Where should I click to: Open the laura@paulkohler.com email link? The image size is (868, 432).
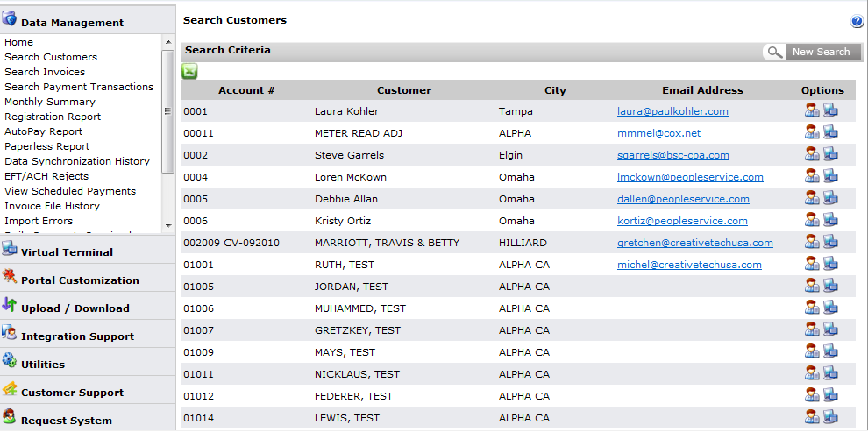(x=672, y=111)
